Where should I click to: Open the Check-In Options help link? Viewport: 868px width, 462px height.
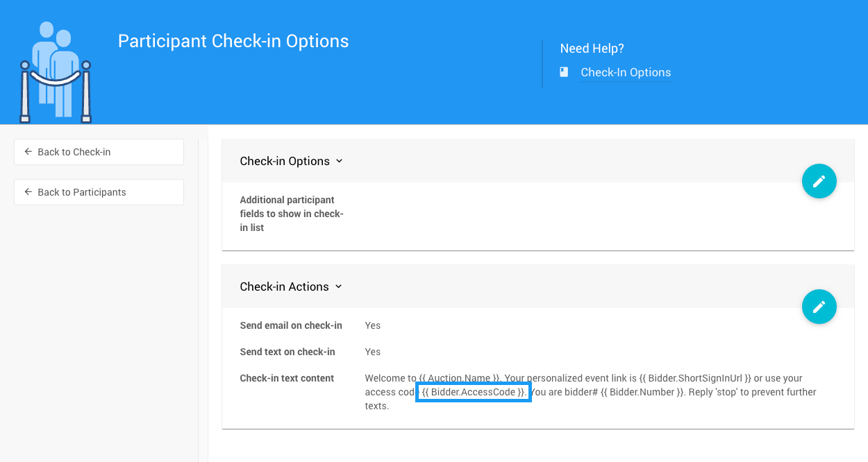[x=625, y=72]
